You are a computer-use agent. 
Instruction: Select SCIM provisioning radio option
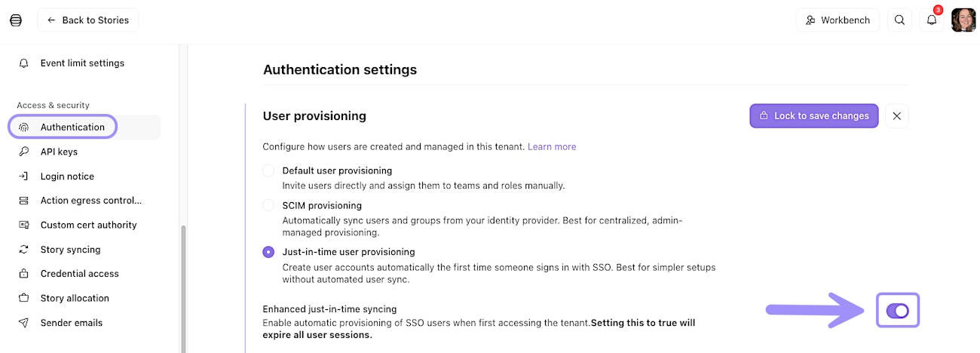[x=268, y=205]
